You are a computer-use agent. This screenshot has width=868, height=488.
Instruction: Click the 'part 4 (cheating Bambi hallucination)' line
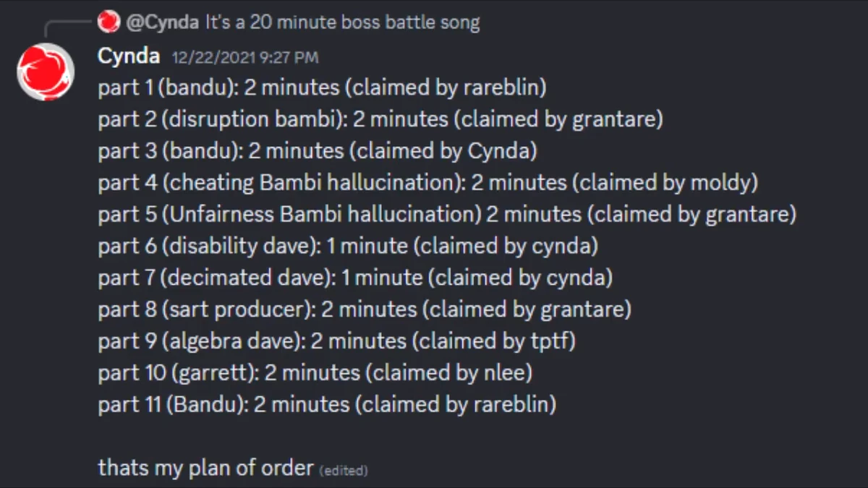coord(427,183)
